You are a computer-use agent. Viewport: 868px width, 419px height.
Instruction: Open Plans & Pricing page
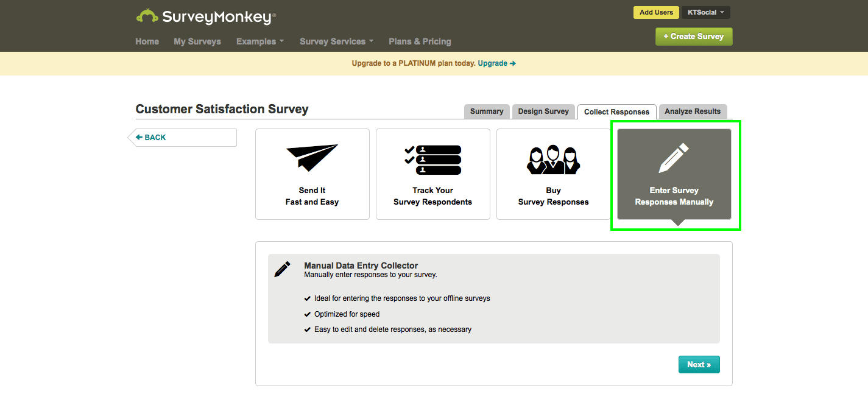(420, 41)
